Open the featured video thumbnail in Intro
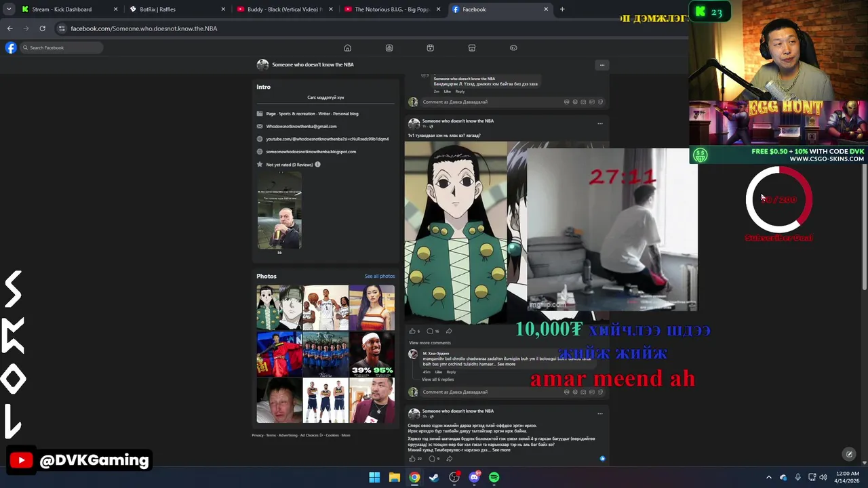The image size is (868, 488). click(279, 211)
